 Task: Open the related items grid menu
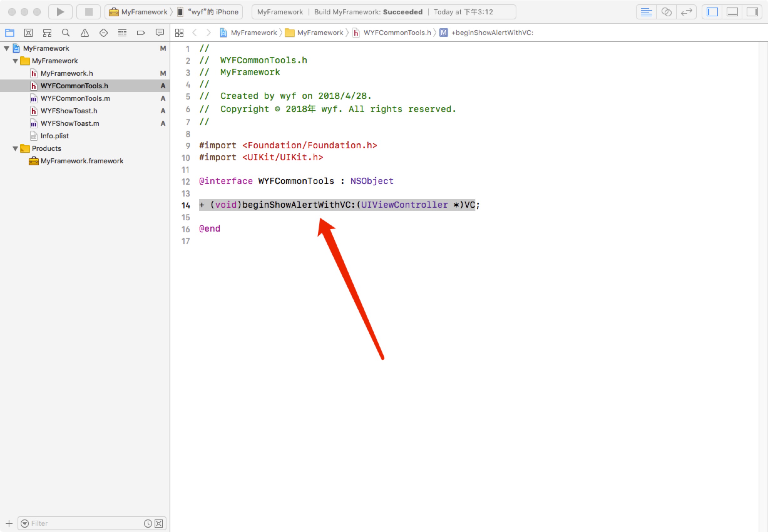[179, 33]
